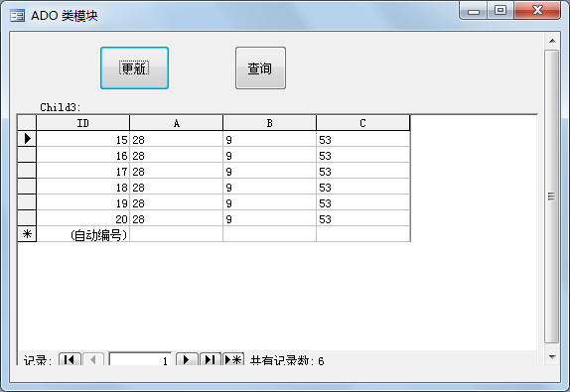Minimize the ADO 类模块 window
This screenshot has width=570, height=392.
pyautogui.click(x=474, y=11)
